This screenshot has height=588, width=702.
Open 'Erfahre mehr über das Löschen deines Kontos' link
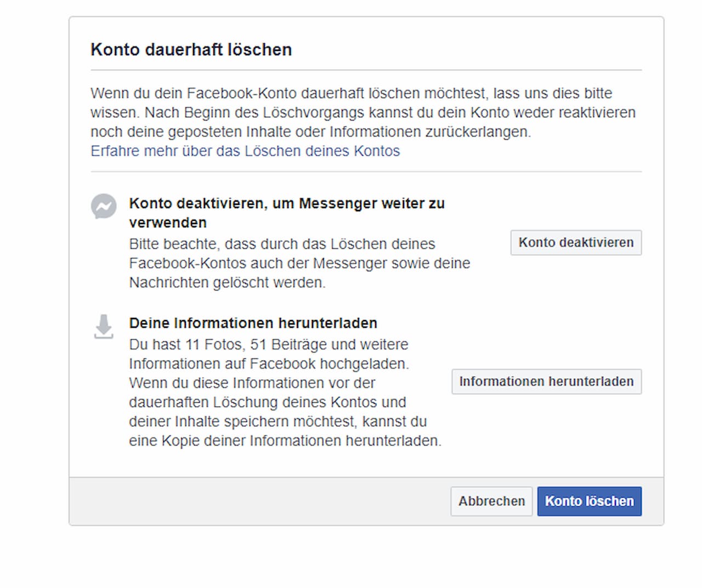[245, 151]
